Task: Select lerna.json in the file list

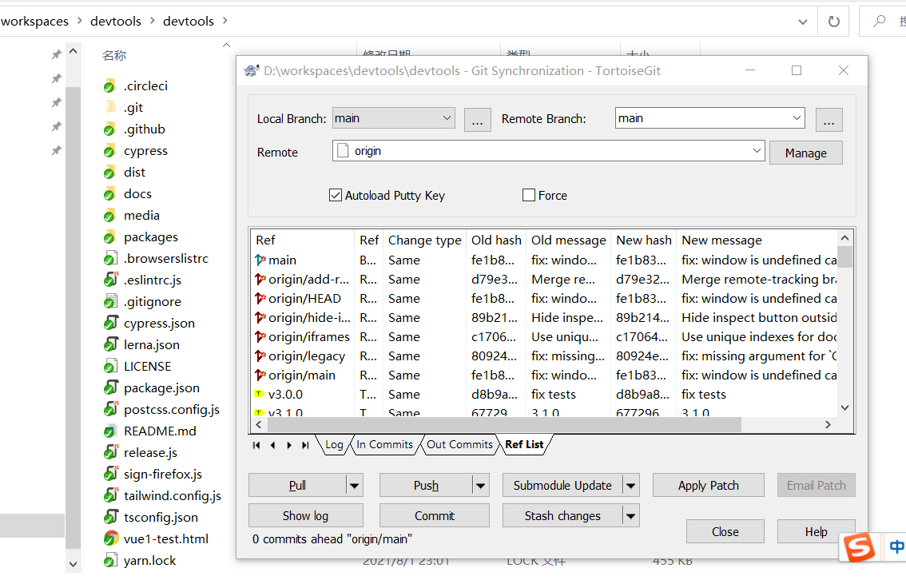Action: click(142, 345)
